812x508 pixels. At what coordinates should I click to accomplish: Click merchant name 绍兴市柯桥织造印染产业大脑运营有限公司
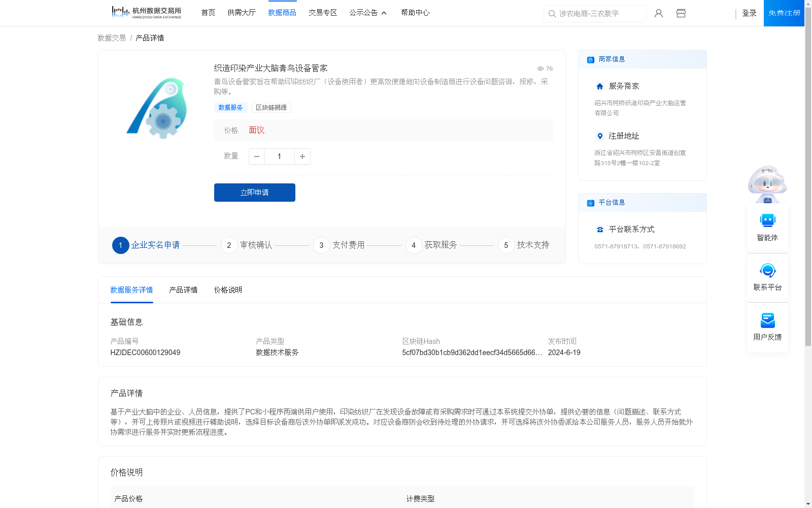click(x=640, y=108)
